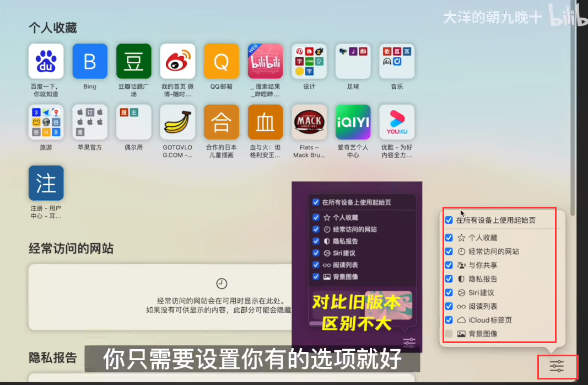Open the 血与火 favorite tile
Viewport: 588px width, 385px height.
(266, 122)
